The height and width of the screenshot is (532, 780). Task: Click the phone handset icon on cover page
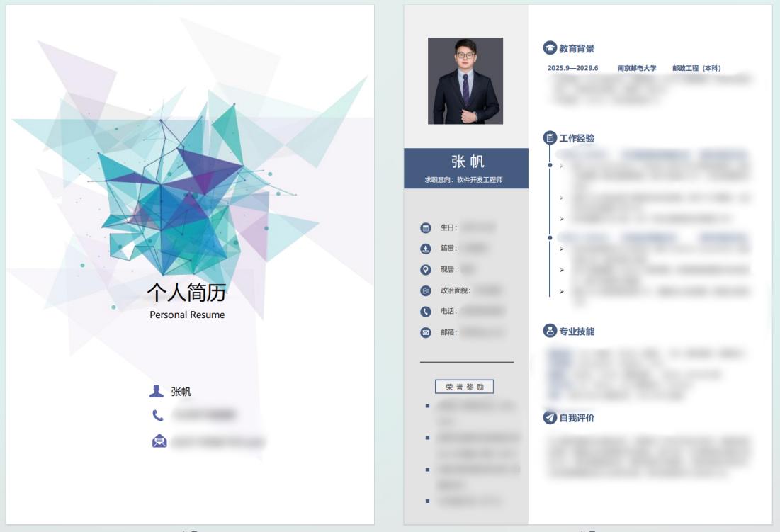click(158, 415)
